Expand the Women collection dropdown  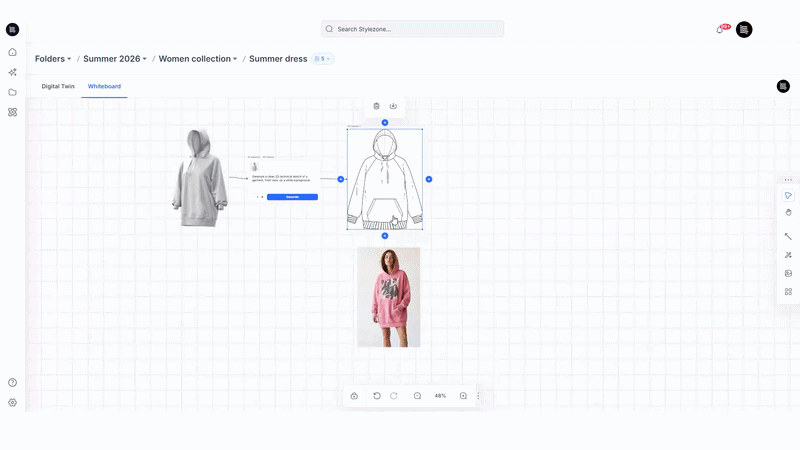198,59
